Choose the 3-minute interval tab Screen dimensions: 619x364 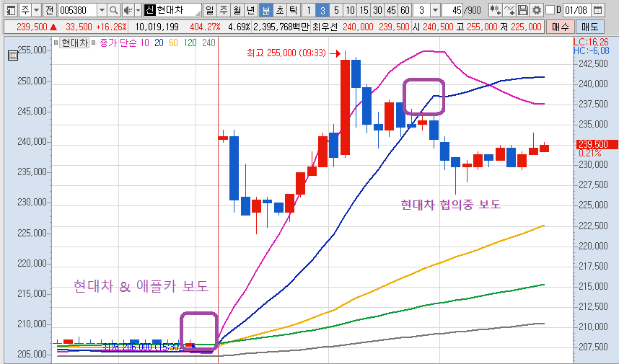click(322, 10)
